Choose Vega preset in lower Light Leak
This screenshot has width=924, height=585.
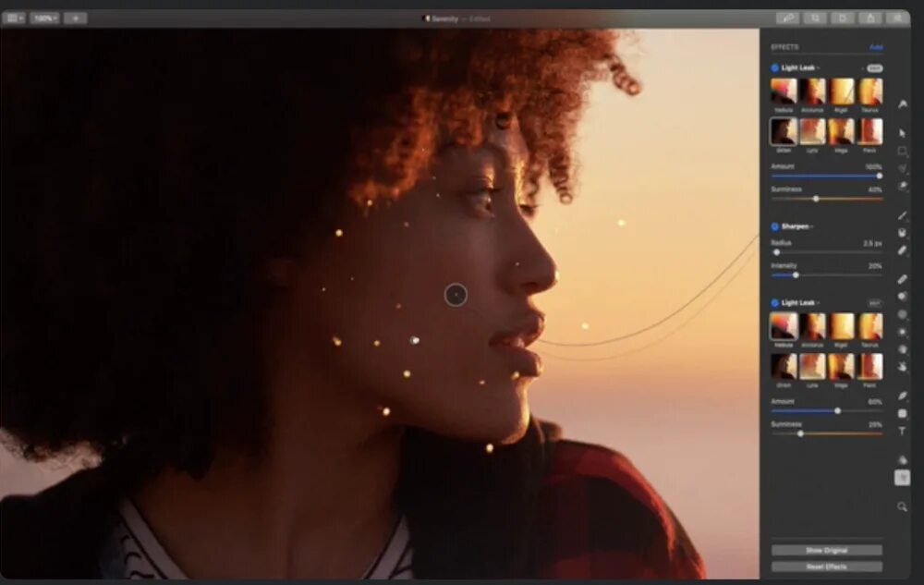tap(842, 367)
